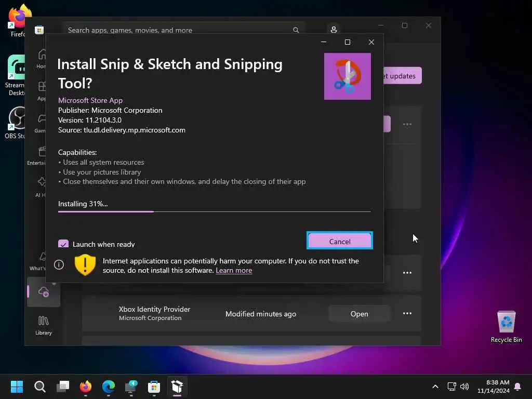Click the Microsoft Store logo icon

[x=39, y=30]
